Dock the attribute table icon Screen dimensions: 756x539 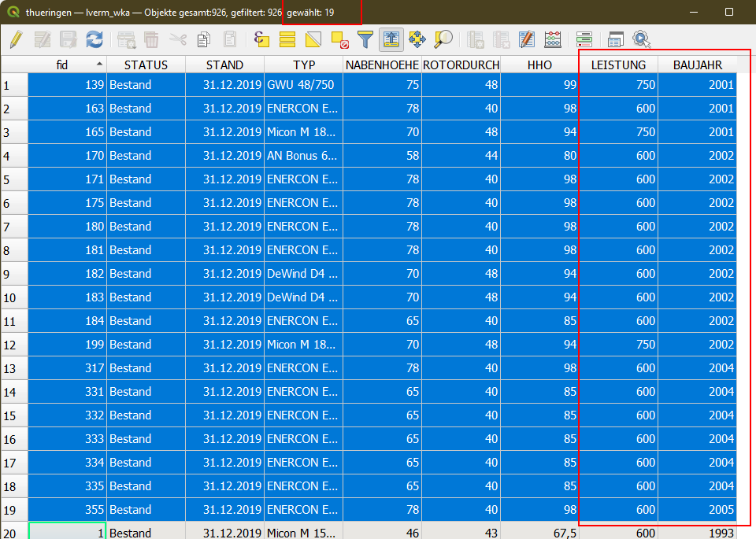(616, 39)
